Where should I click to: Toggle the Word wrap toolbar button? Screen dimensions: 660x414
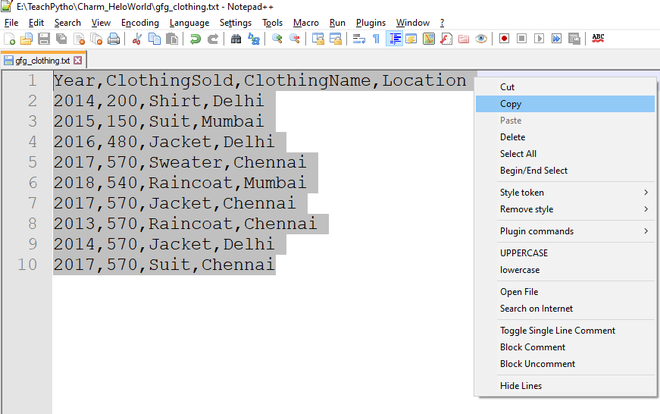click(359, 39)
